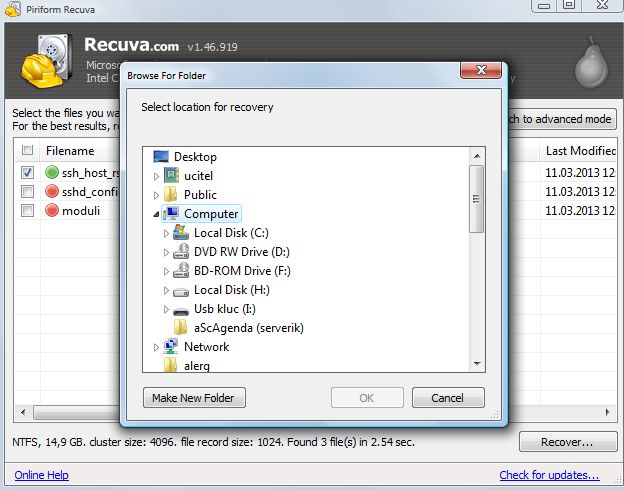Select the alerg folder label
624x490 pixels.
pos(197,365)
